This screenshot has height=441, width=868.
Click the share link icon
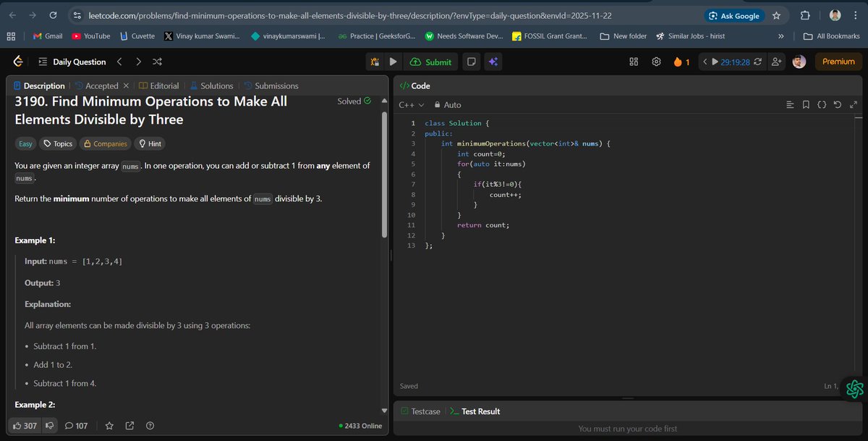pos(129,426)
